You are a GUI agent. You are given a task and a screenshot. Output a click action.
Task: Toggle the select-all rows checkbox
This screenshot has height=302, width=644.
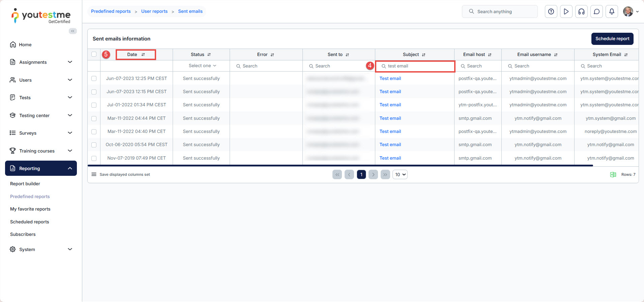94,54
